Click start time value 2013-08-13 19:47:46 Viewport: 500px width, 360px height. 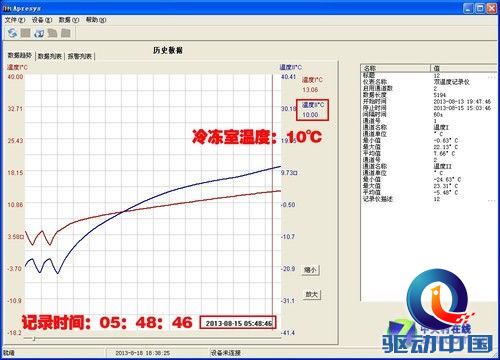click(462, 101)
